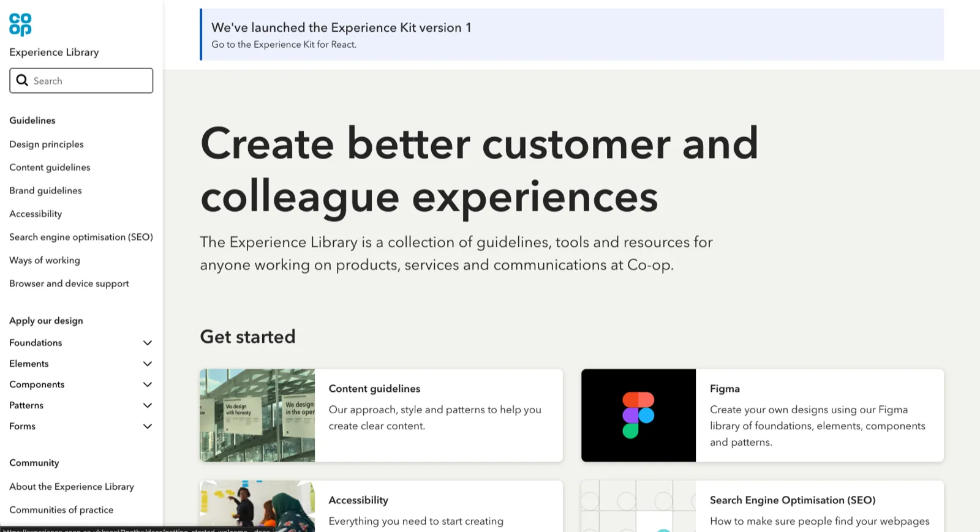Viewport: 980px width, 532px height.
Task: Open the Content guidelines card title
Action: (x=374, y=389)
